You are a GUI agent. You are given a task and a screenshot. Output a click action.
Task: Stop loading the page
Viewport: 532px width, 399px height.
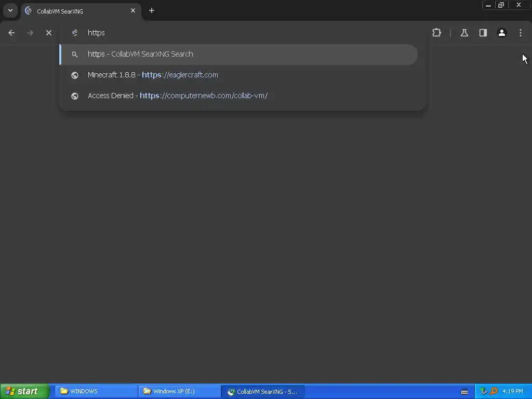pos(49,33)
